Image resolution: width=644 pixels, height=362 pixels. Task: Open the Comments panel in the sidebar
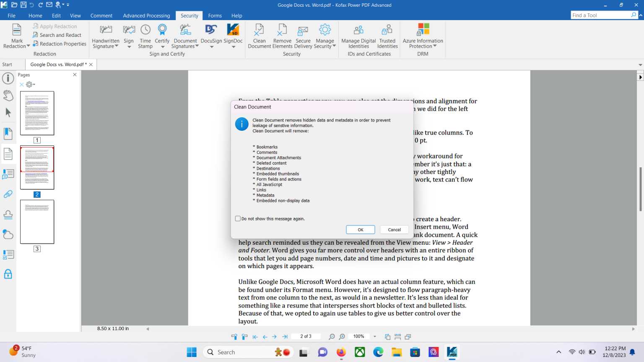click(x=8, y=174)
